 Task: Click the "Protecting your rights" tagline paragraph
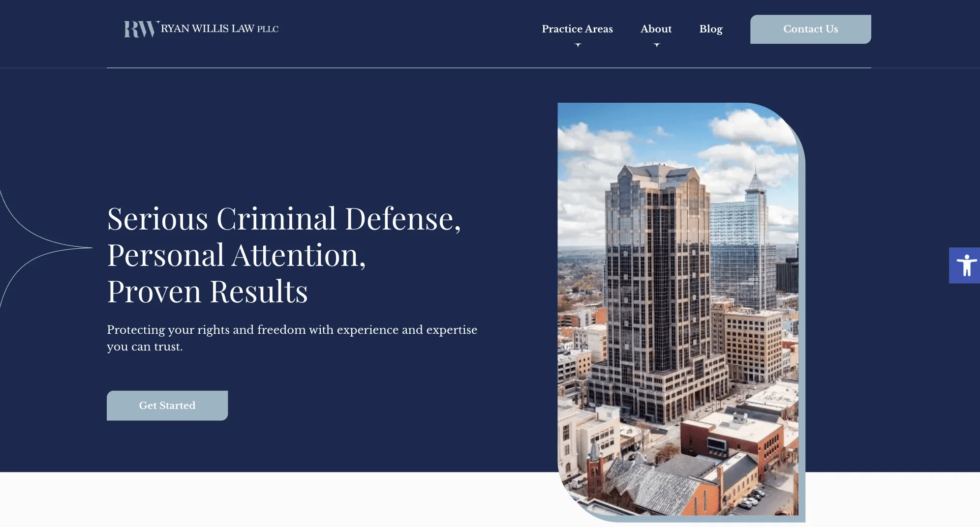pyautogui.click(x=292, y=338)
